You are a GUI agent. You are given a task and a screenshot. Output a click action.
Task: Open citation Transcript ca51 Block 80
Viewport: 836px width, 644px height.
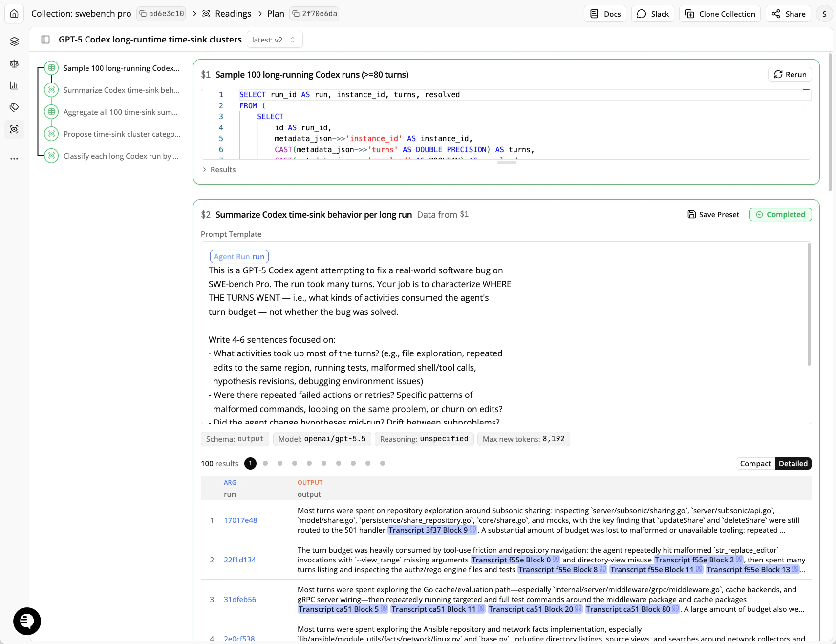pyautogui.click(x=632, y=609)
